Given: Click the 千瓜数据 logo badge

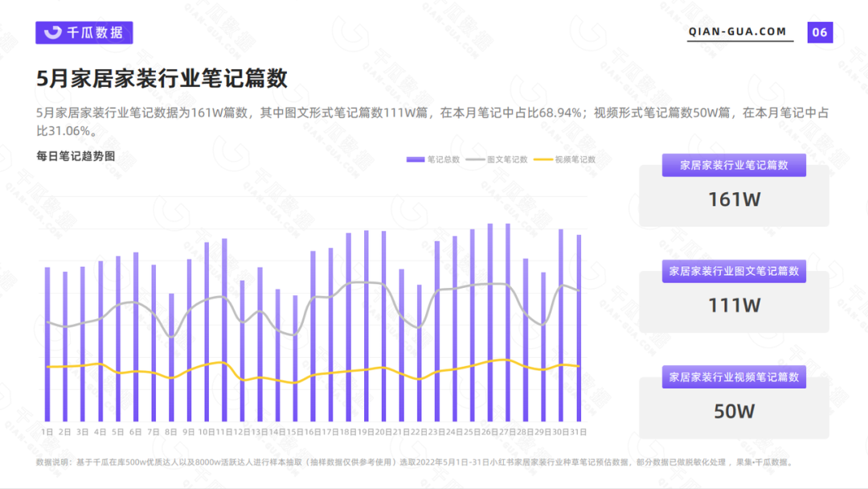Looking at the screenshot, I should [x=84, y=32].
